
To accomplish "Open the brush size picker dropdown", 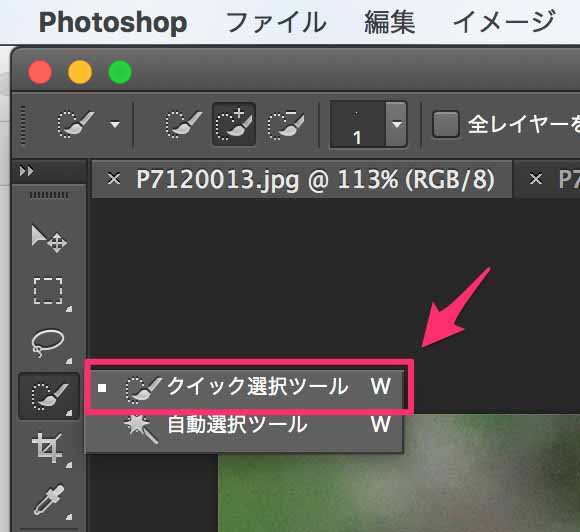I will tap(397, 124).
